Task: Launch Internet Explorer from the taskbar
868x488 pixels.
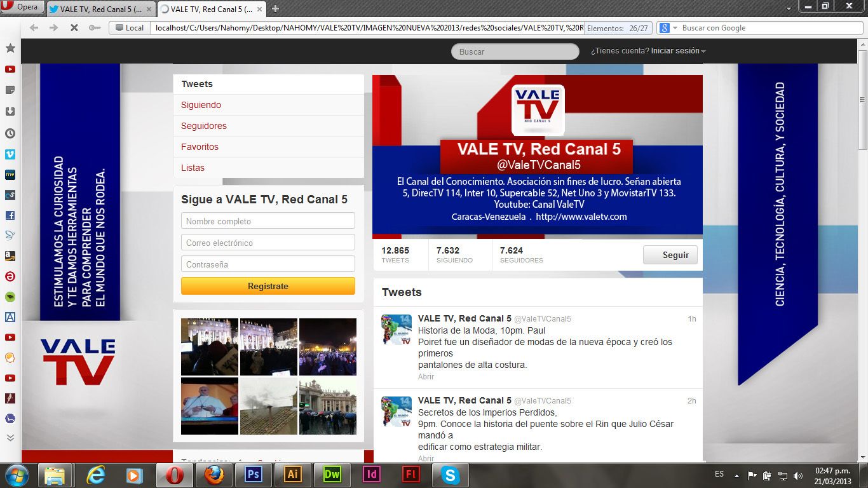Action: [96, 475]
